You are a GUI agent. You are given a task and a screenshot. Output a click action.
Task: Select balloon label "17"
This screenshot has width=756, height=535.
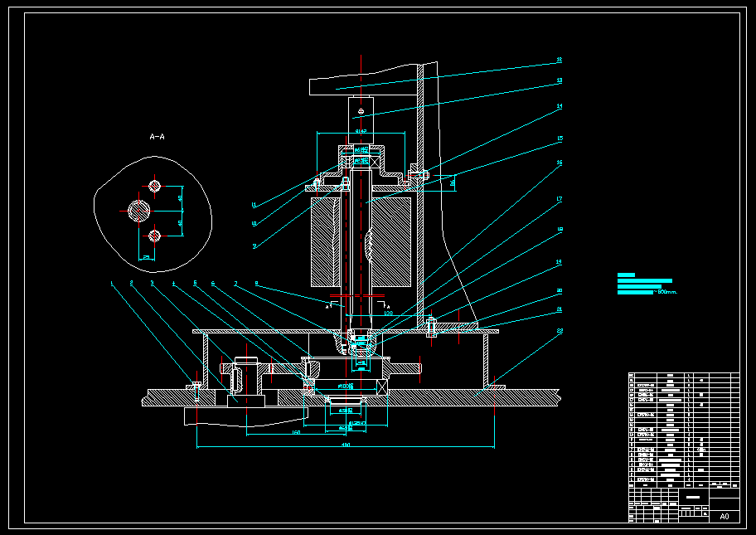(560, 199)
